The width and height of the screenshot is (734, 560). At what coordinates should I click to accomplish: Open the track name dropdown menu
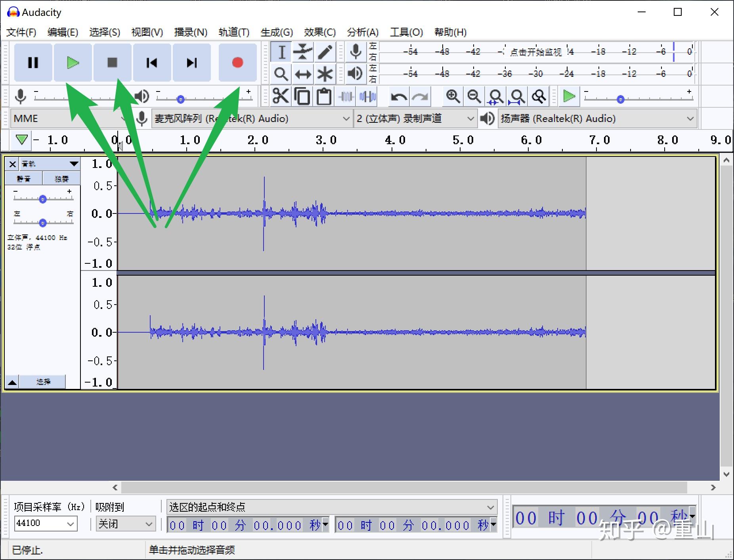click(50, 164)
